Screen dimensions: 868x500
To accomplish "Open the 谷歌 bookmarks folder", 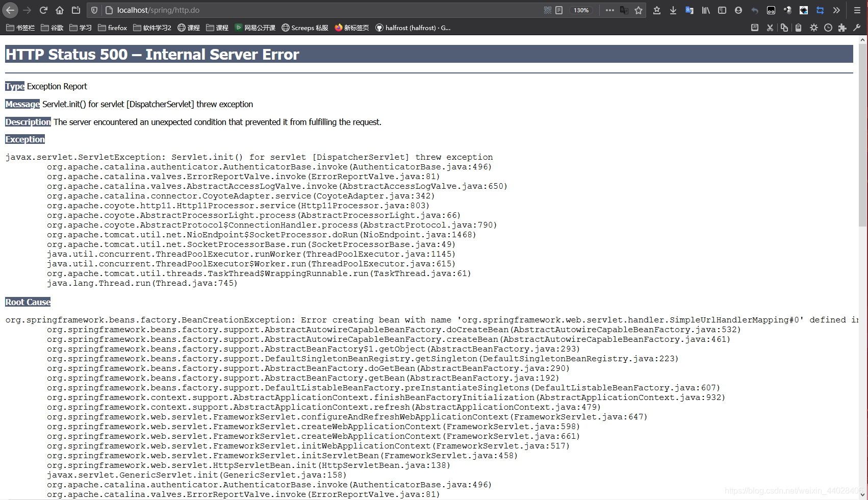I will coord(52,28).
